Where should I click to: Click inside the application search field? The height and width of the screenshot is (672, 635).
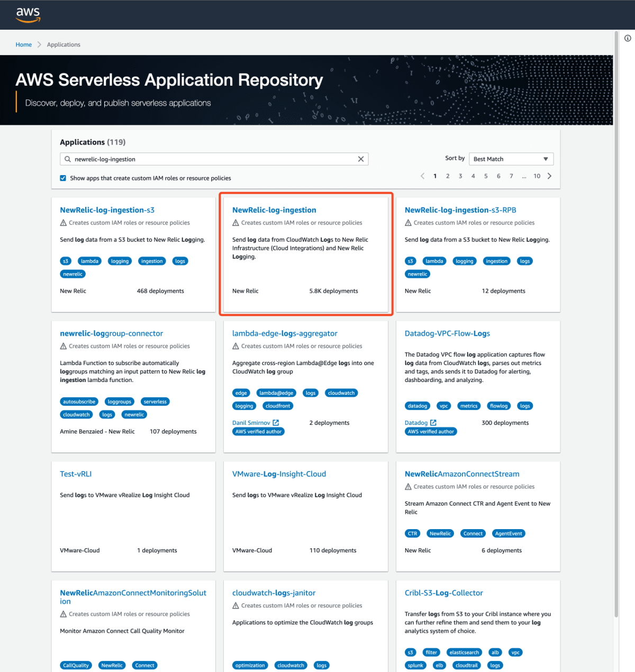tap(214, 159)
